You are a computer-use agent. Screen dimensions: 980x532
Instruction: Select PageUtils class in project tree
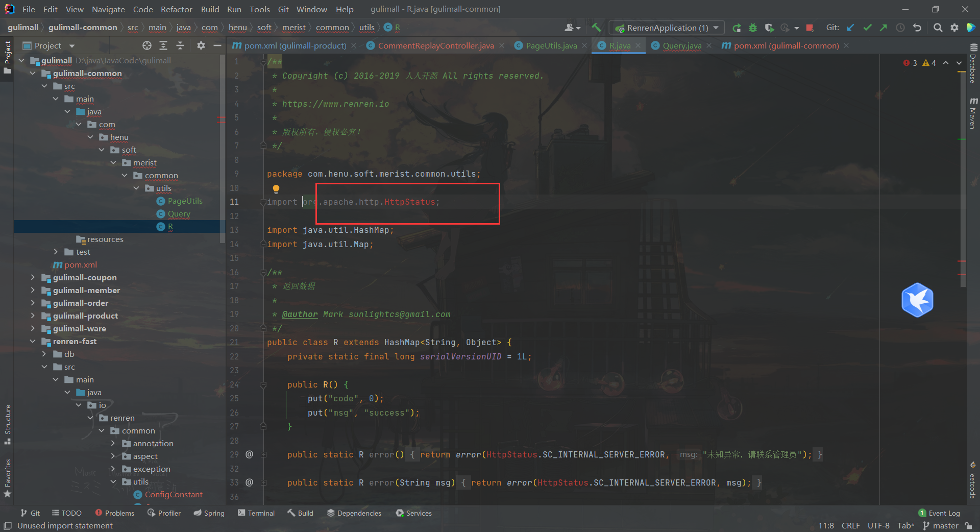pyautogui.click(x=185, y=201)
